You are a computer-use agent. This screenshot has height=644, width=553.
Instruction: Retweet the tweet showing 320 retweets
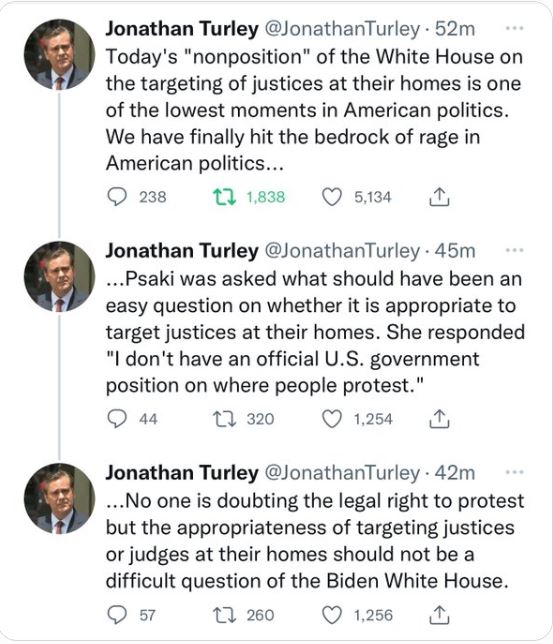tap(224, 419)
